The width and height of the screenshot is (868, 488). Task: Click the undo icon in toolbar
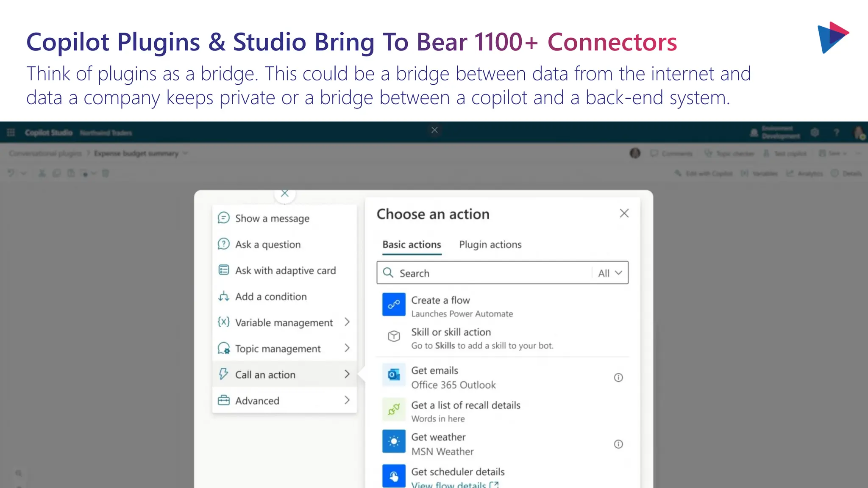click(11, 173)
